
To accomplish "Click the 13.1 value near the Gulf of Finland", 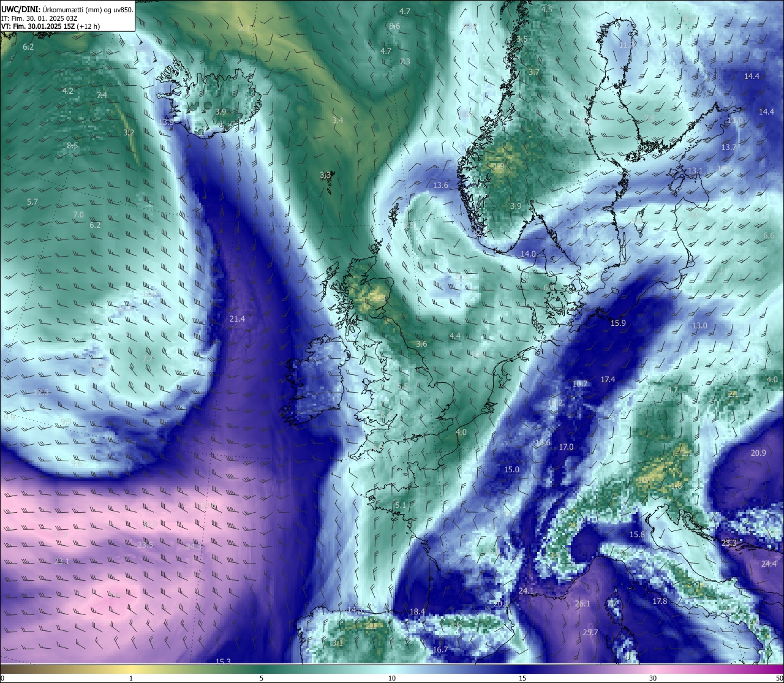I will pos(695,171).
